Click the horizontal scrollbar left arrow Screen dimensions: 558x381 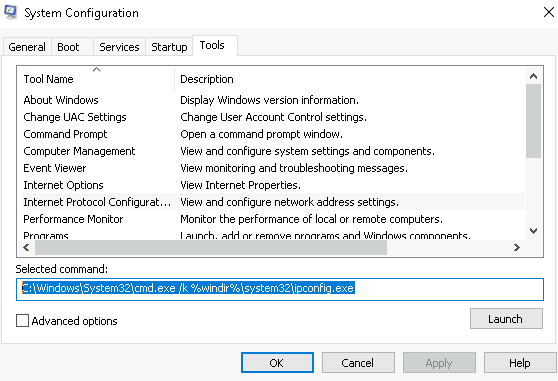pos(26,247)
